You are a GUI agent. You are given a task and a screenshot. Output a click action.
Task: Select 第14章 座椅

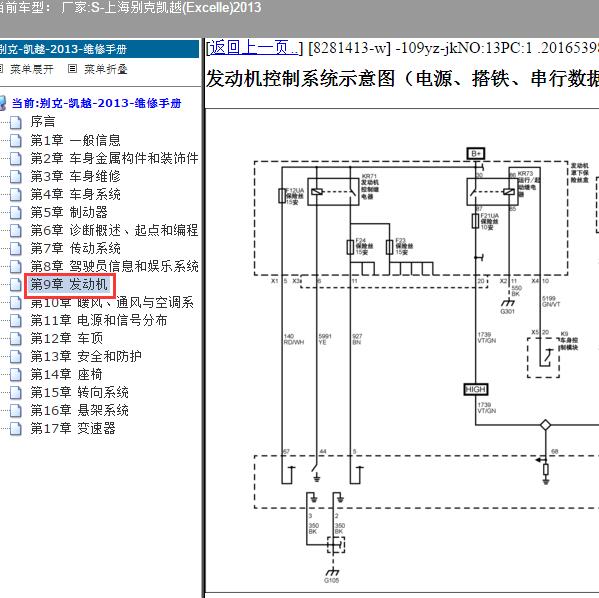pyautogui.click(x=67, y=374)
